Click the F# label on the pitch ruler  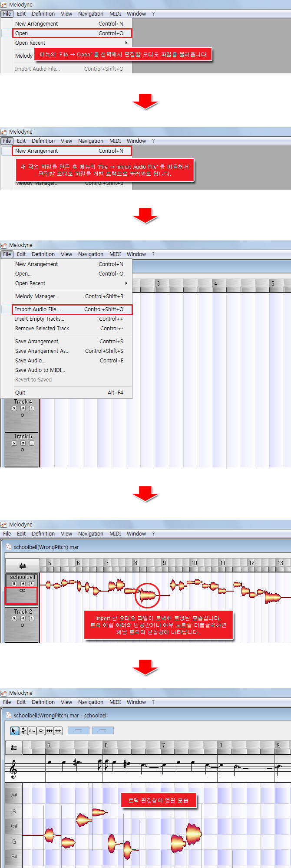click(14, 857)
